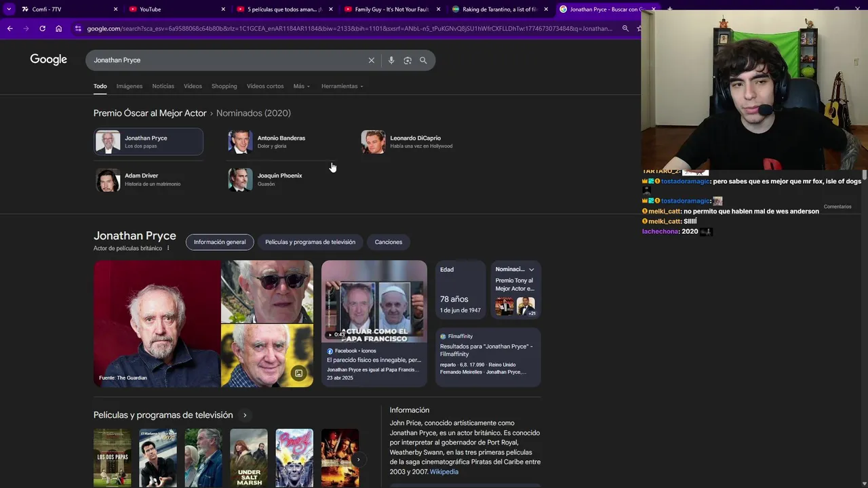Open the Wikipedia link in Información
The width and height of the screenshot is (868, 488).
coord(444,472)
